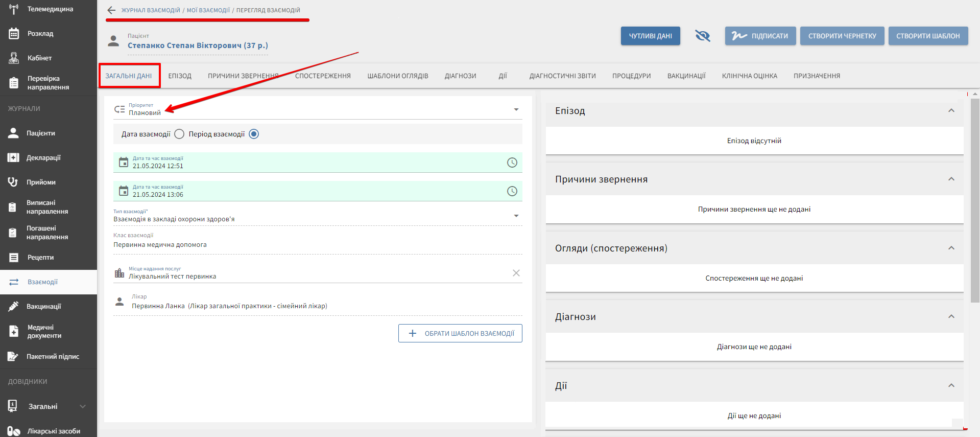Click the Підписати button
Image resolution: width=980 pixels, height=437 pixels.
point(760,36)
